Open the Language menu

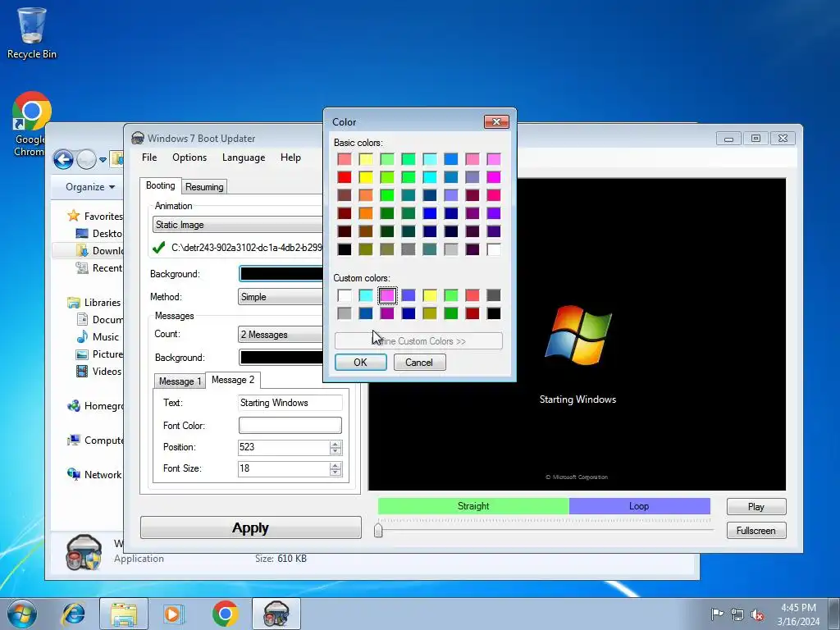(x=244, y=157)
